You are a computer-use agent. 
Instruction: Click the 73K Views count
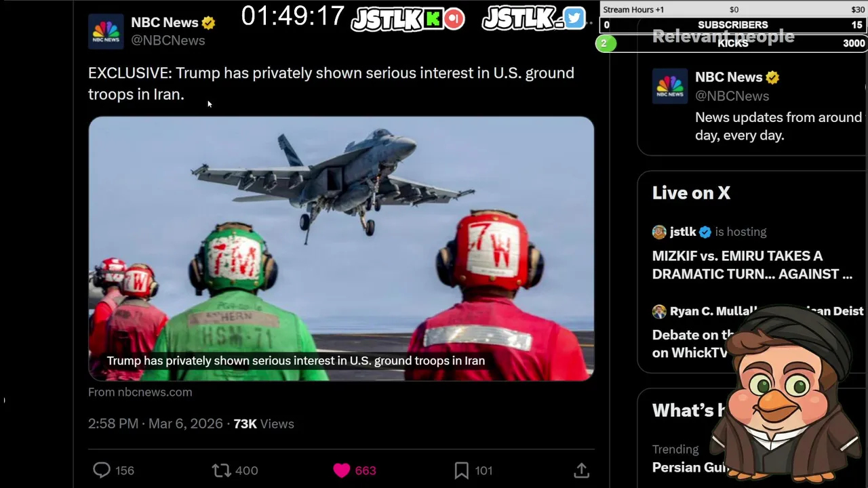[x=264, y=424]
